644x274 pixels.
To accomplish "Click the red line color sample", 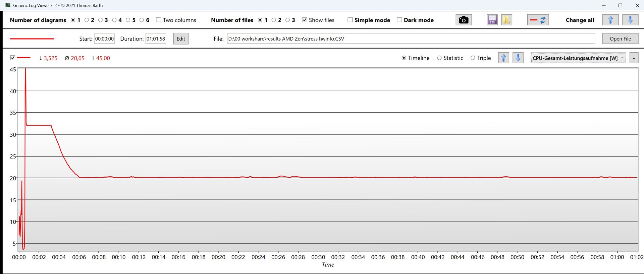I will point(32,39).
